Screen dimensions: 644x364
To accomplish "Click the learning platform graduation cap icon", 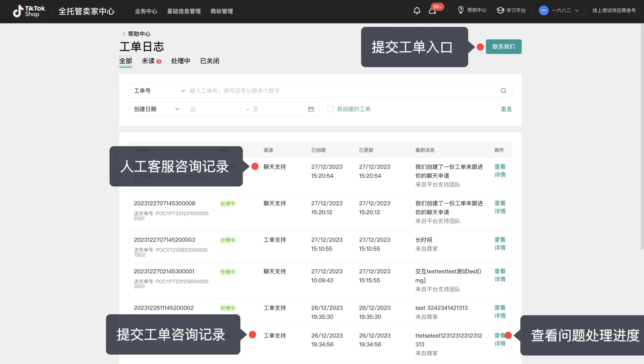I will (x=500, y=10).
